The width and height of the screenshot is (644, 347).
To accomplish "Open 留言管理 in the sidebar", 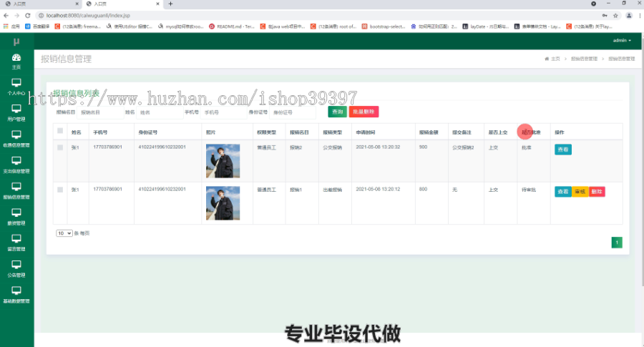I will (16, 243).
